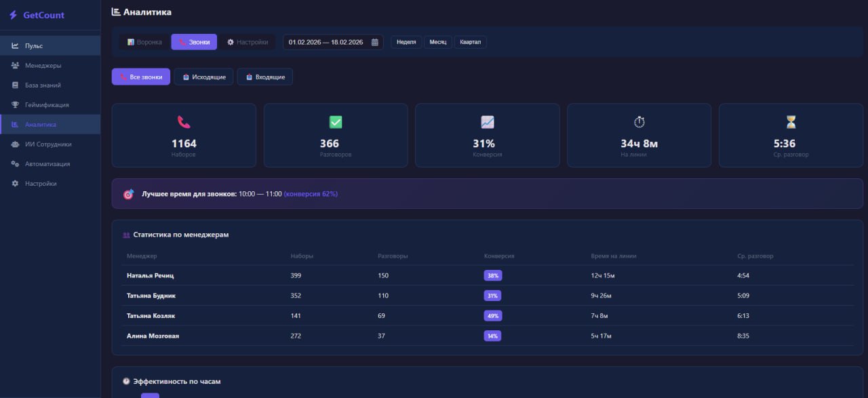Select the Неделя period preset

pos(406,42)
